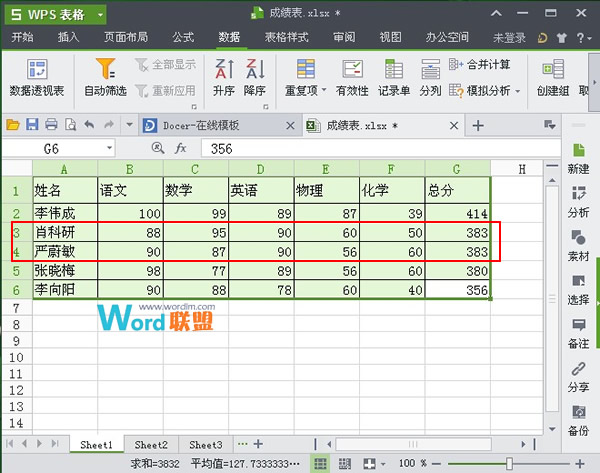This screenshot has height=473, width=600.
Task: Close the Docer-在线模板 tab
Action: tap(290, 126)
